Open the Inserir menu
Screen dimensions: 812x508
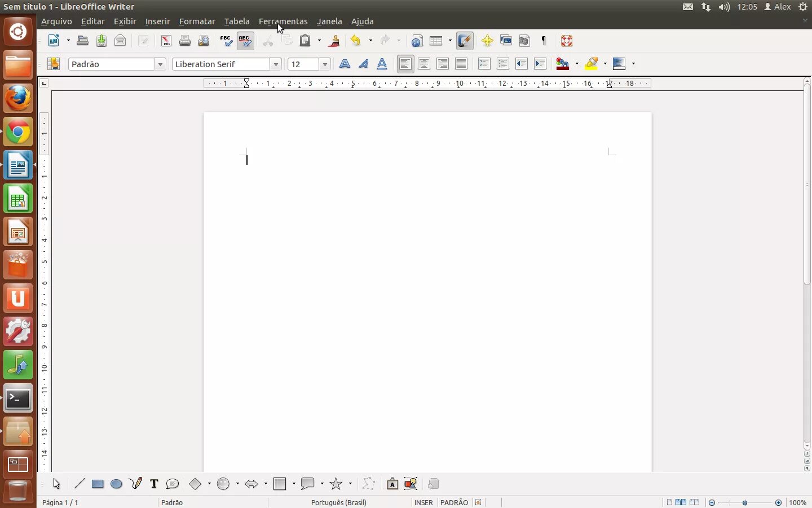pyautogui.click(x=157, y=21)
